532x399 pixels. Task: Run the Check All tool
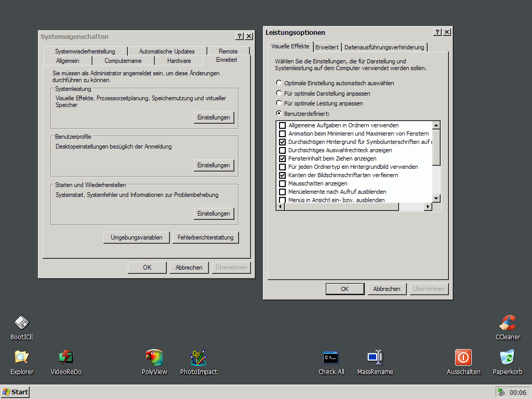(x=331, y=357)
